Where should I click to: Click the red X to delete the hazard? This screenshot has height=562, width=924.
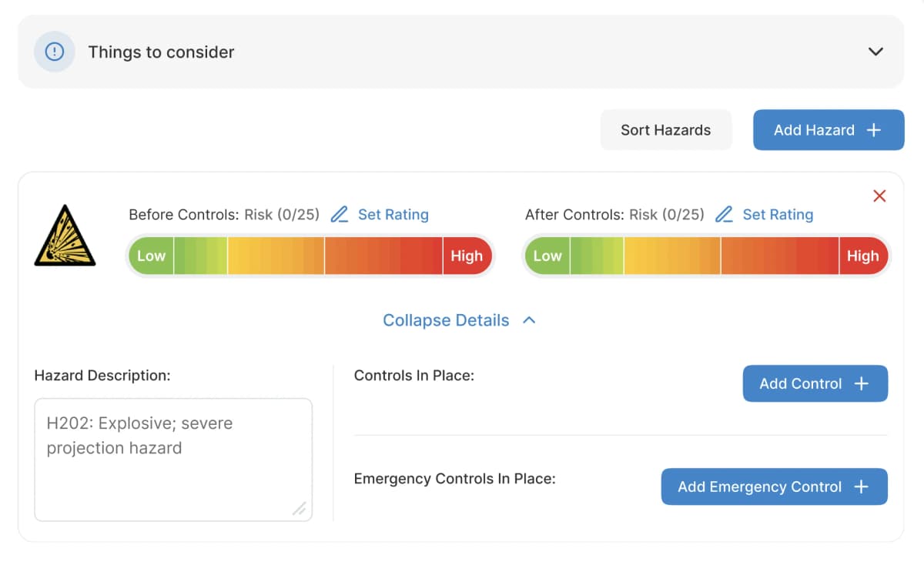(879, 196)
